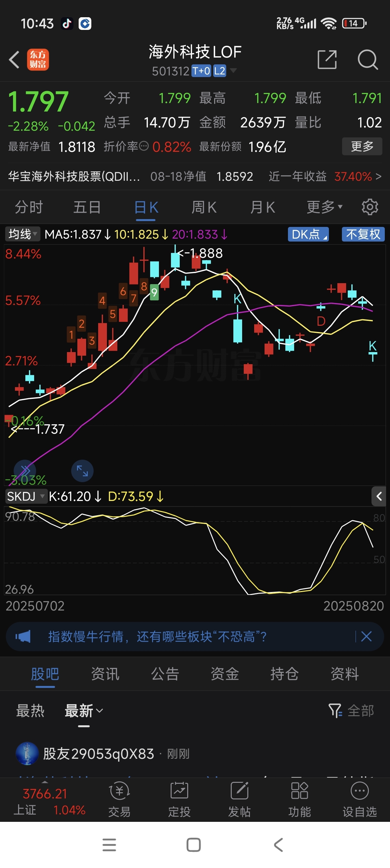390x868 pixels.
Task: Expand the stock code dropdown arrow
Action: pyautogui.click(x=233, y=71)
